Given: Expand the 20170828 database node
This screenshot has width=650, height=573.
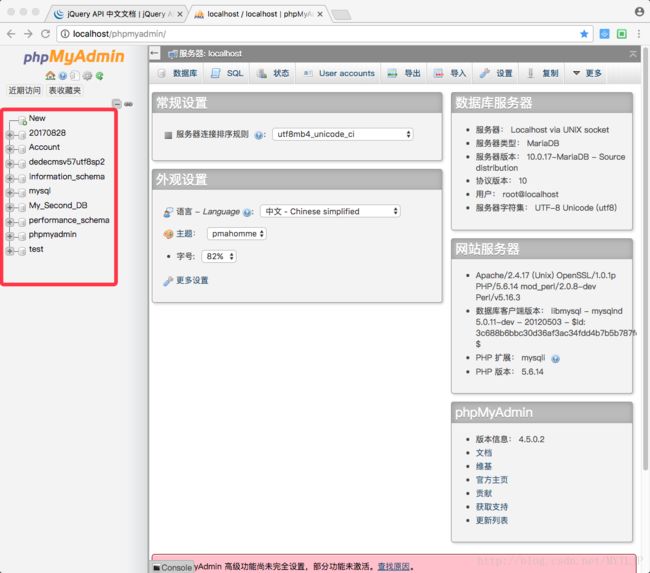Looking at the screenshot, I should click(10, 134).
